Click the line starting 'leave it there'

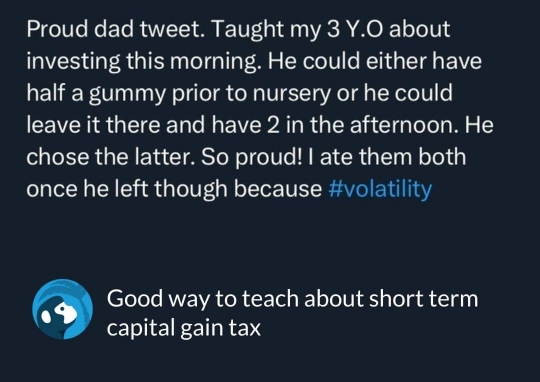click(x=260, y=125)
